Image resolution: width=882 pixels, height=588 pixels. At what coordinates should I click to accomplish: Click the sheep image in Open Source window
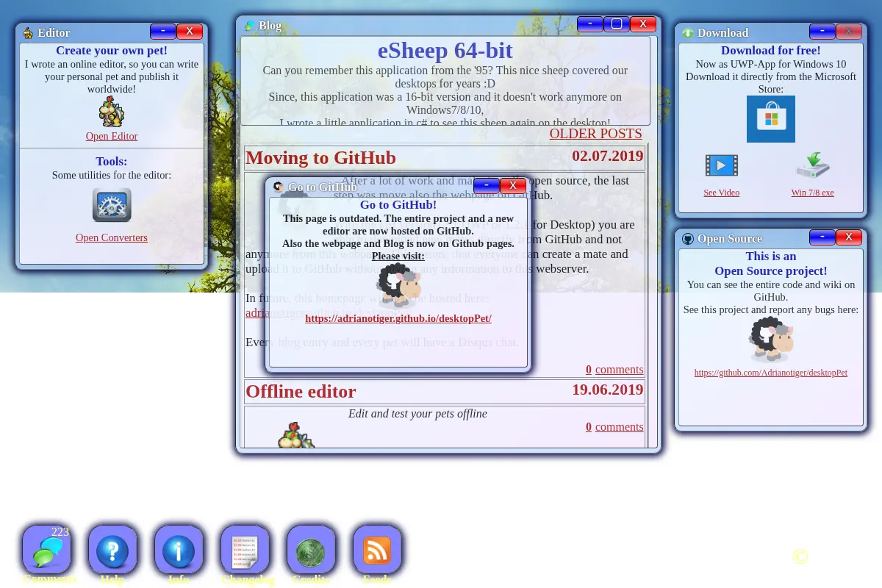pyautogui.click(x=771, y=339)
